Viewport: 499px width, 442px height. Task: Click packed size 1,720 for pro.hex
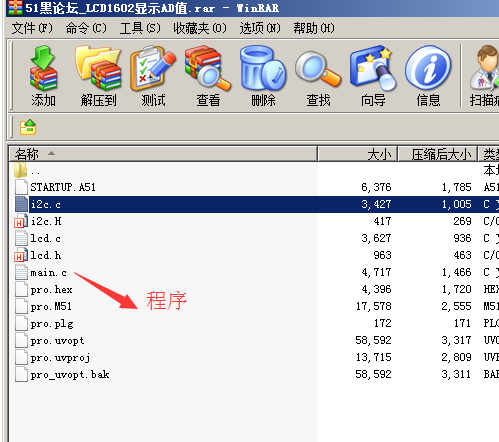(456, 289)
